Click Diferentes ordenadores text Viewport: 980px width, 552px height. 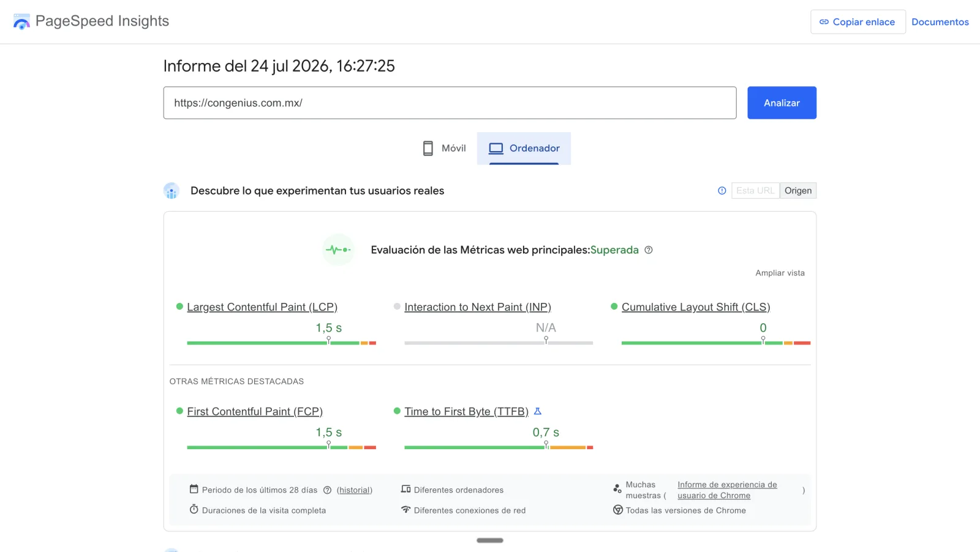[459, 490]
